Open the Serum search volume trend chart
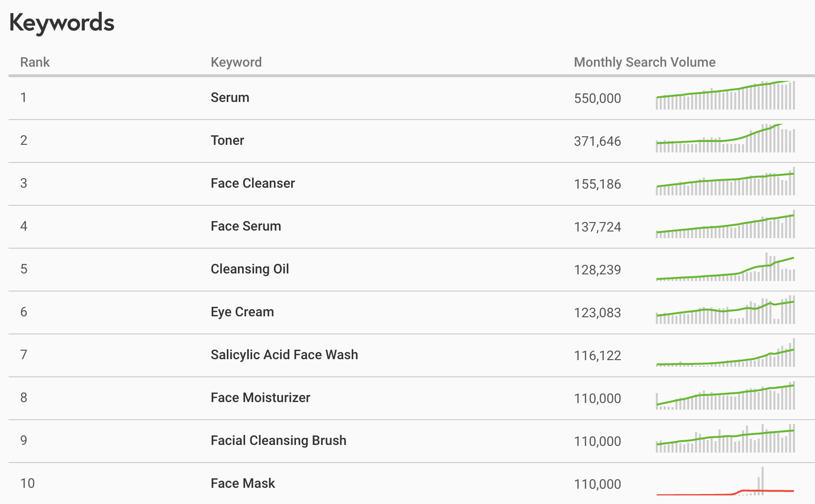This screenshot has width=815, height=504. coord(725,95)
